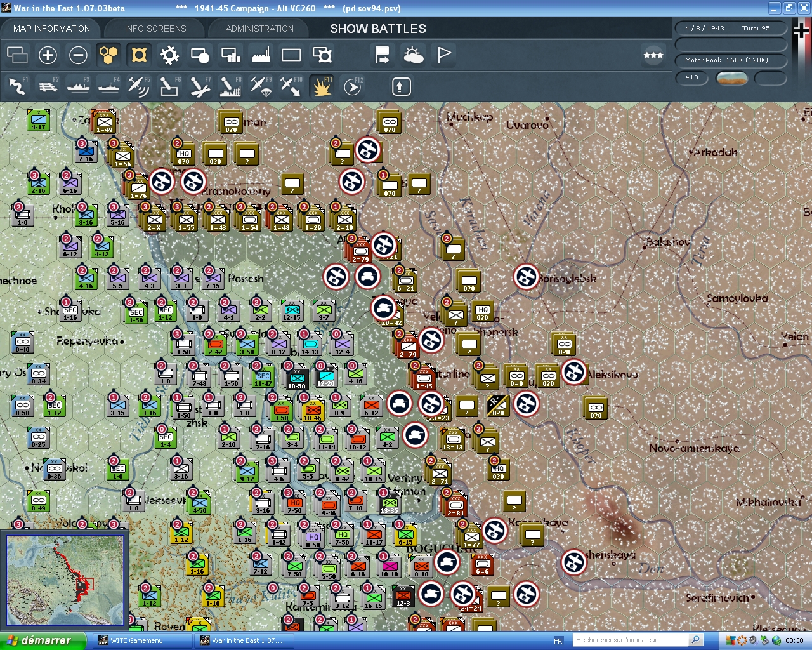The image size is (812, 650).
Task: Select the Soviet unit labeled 1=76
Action: [x=138, y=188]
